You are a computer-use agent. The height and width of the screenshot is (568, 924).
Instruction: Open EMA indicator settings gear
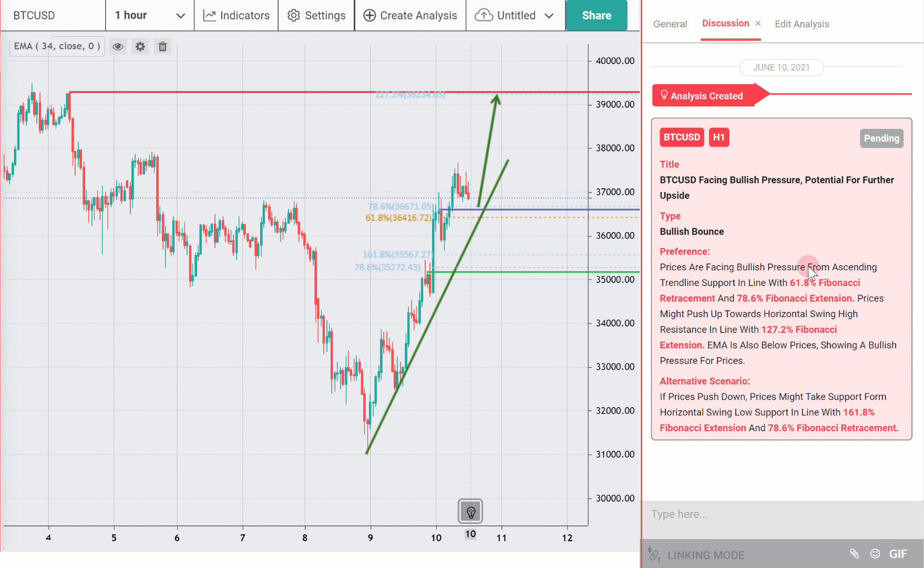(x=140, y=47)
